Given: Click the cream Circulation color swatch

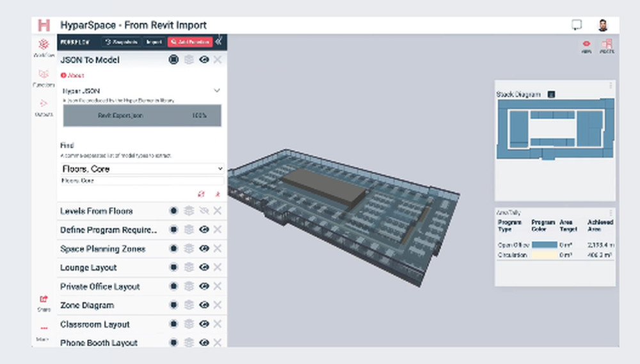Looking at the screenshot, I should pyautogui.click(x=544, y=255).
